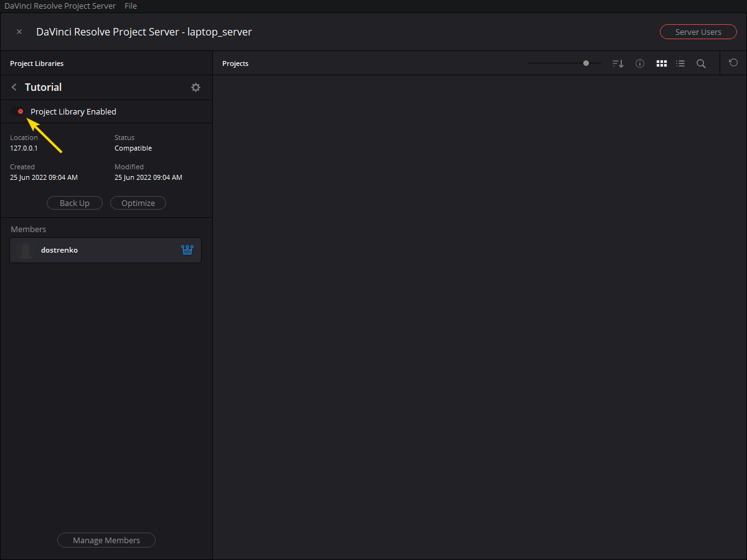Open the sort options icon above Projects

click(x=617, y=63)
